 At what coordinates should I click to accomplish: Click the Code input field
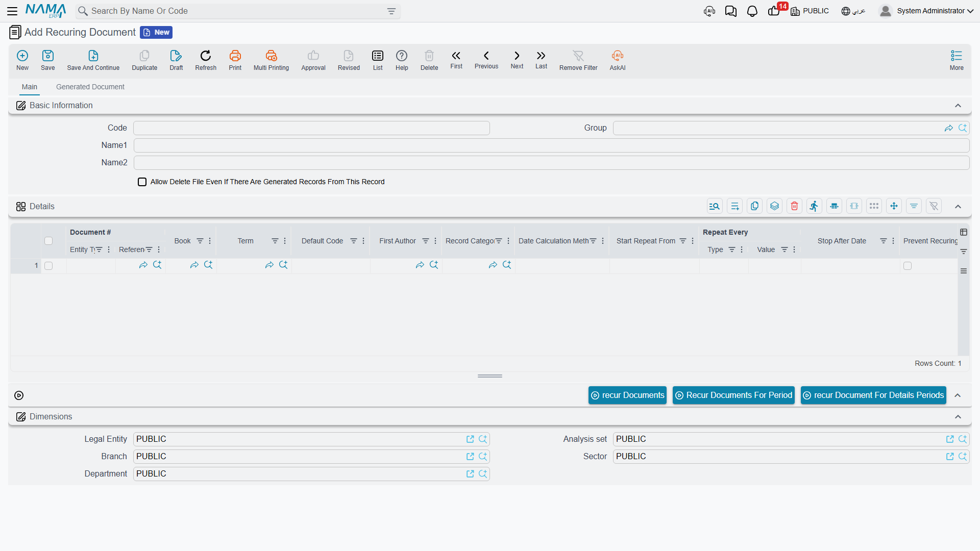(x=311, y=128)
